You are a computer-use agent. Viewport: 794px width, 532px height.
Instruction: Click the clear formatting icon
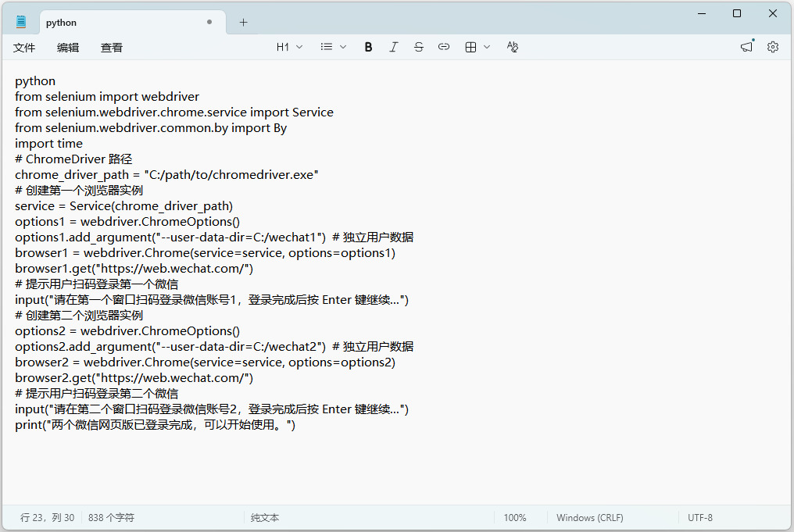click(513, 47)
